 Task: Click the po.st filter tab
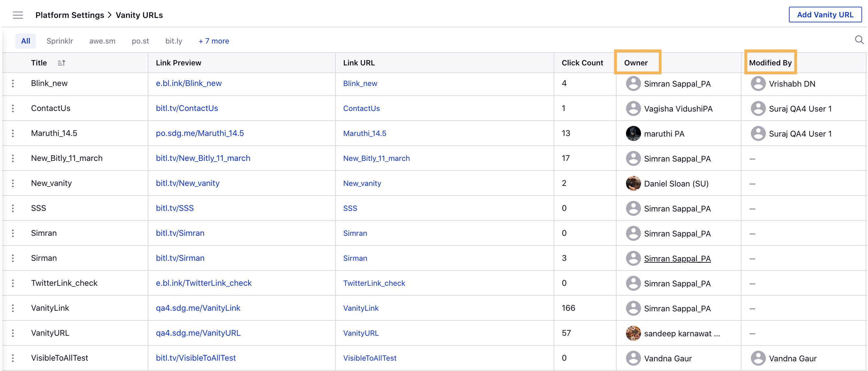140,41
